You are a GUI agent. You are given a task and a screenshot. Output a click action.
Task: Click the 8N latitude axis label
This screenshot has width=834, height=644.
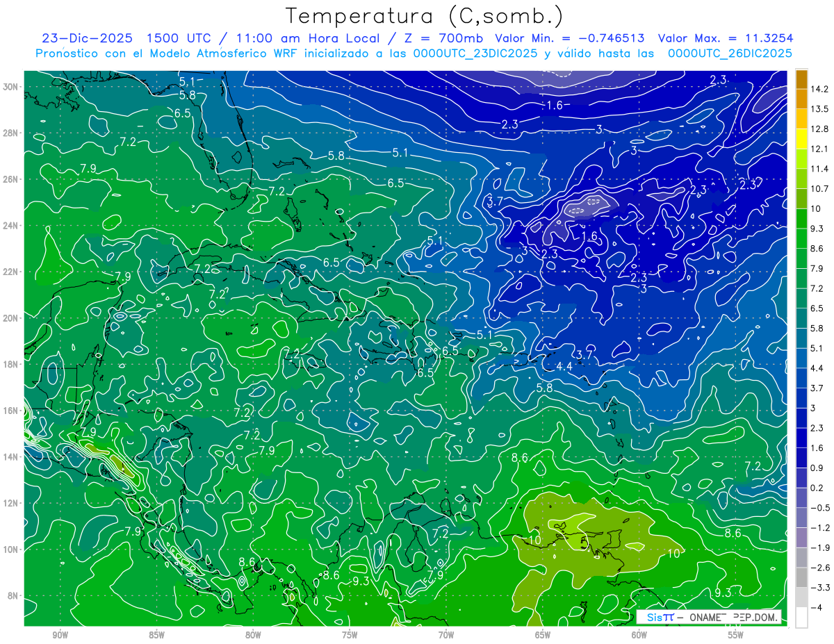click(x=13, y=595)
